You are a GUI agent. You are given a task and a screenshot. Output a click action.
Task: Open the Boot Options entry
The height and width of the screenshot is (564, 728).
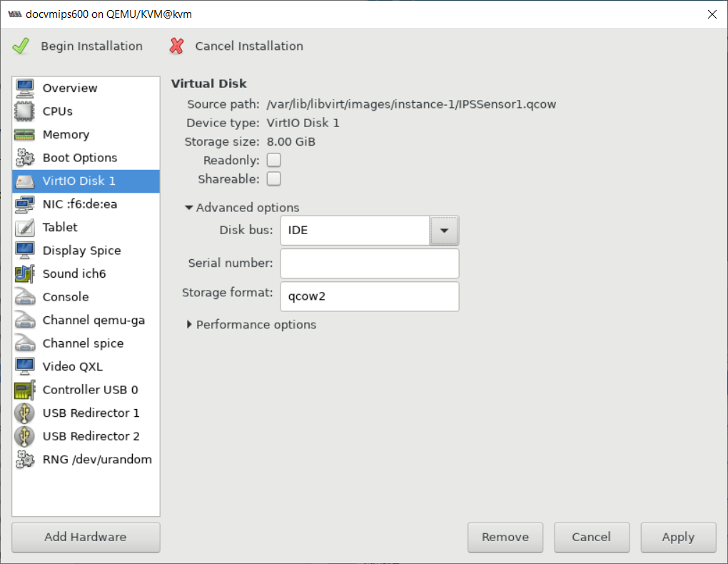click(86, 158)
